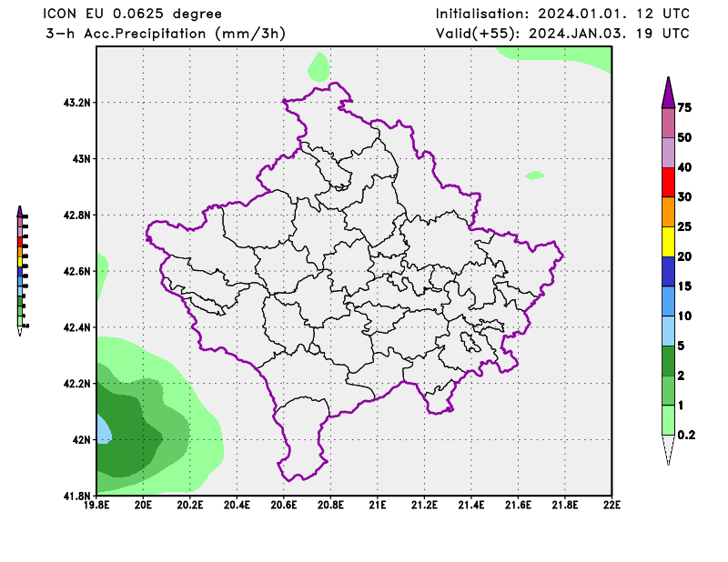Select the lilac 40–50 mm legend swatch
Screen dimensions: 728x562
tap(668, 153)
